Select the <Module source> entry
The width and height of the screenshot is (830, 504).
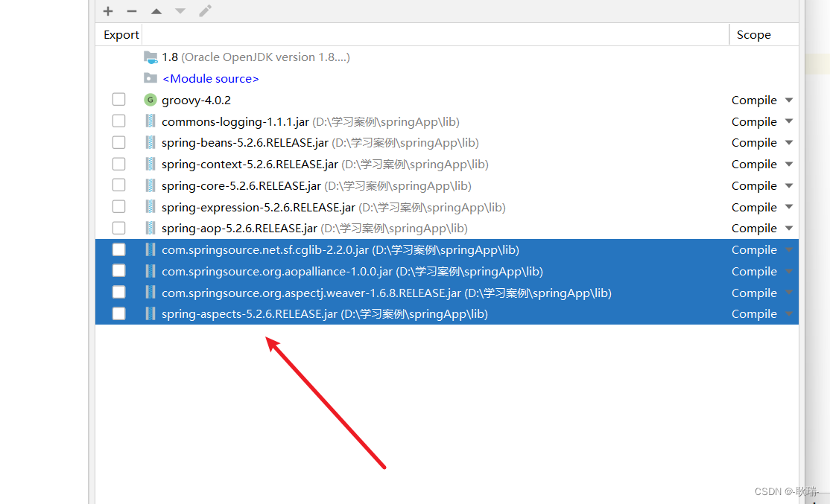211,78
